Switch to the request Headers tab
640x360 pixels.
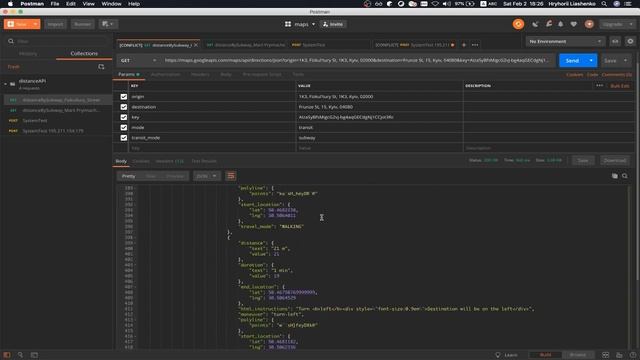coord(200,75)
